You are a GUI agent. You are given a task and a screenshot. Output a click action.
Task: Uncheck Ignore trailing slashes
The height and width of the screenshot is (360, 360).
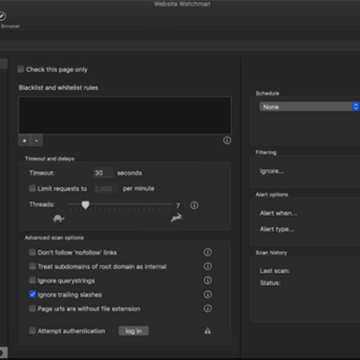(32, 294)
